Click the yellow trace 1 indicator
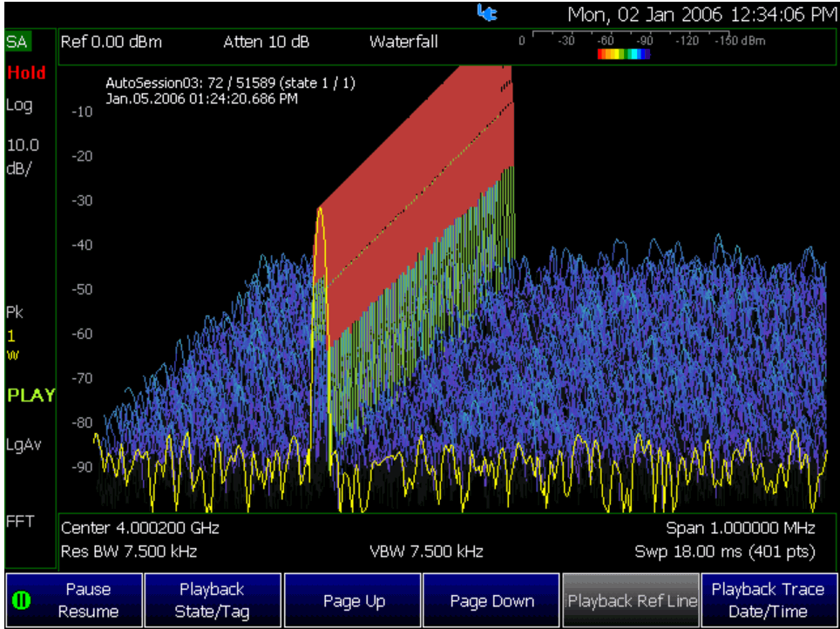840x629 pixels. [11, 336]
